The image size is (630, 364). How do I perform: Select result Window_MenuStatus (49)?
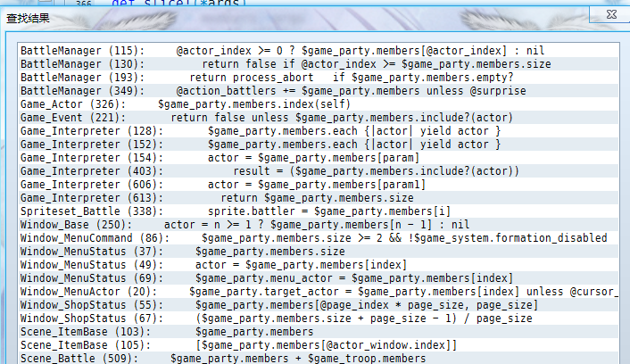click(318, 265)
